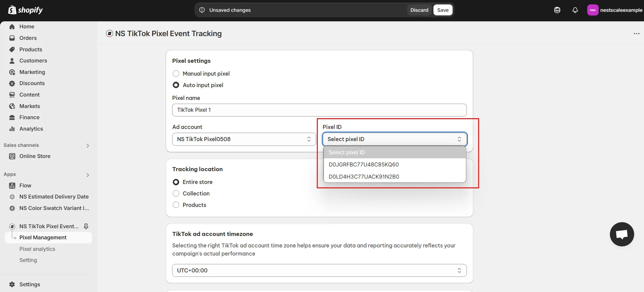Viewport: 644px width, 292px height.
Task: Click the NS Color Swatch Variant icon
Action: pyautogui.click(x=12, y=208)
